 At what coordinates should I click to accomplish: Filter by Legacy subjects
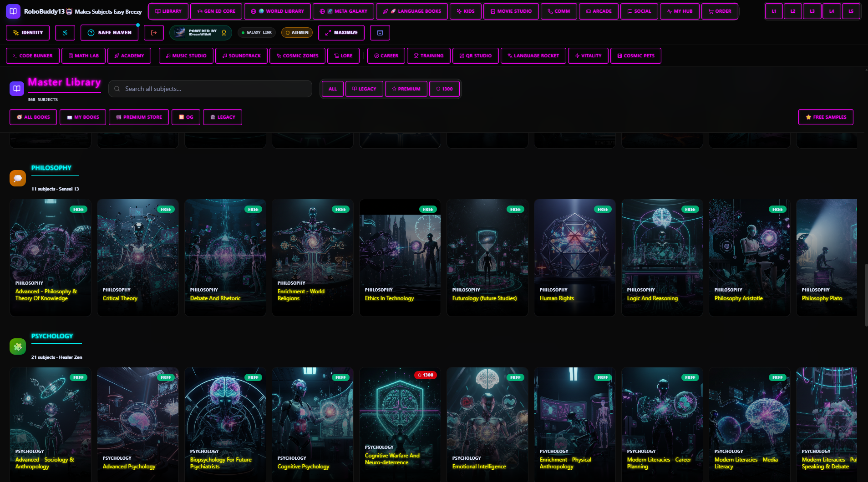(x=364, y=89)
